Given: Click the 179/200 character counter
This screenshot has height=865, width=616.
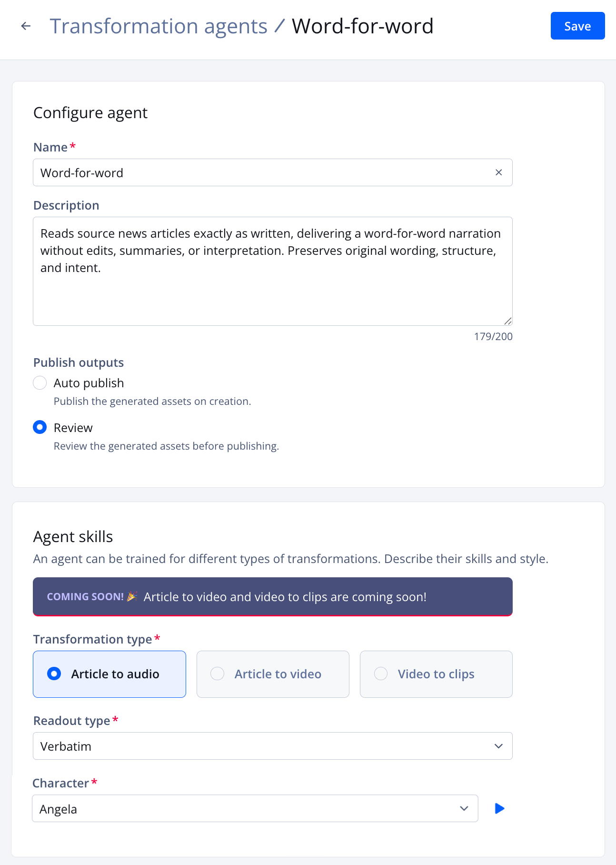Looking at the screenshot, I should point(493,336).
